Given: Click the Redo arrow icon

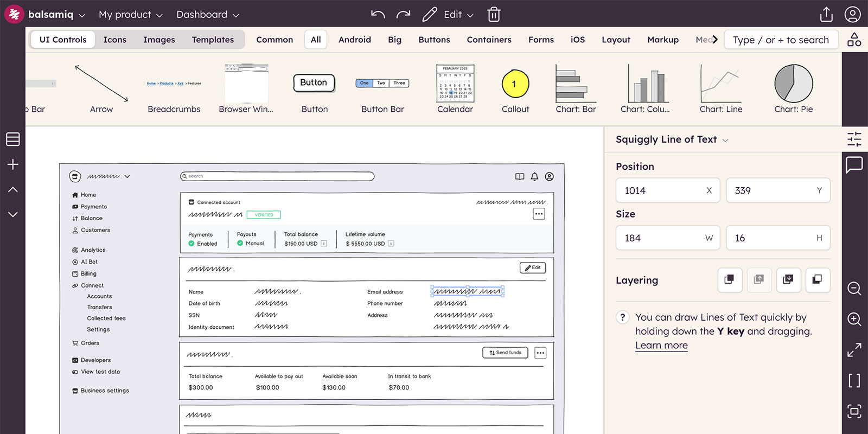Looking at the screenshot, I should [403, 15].
